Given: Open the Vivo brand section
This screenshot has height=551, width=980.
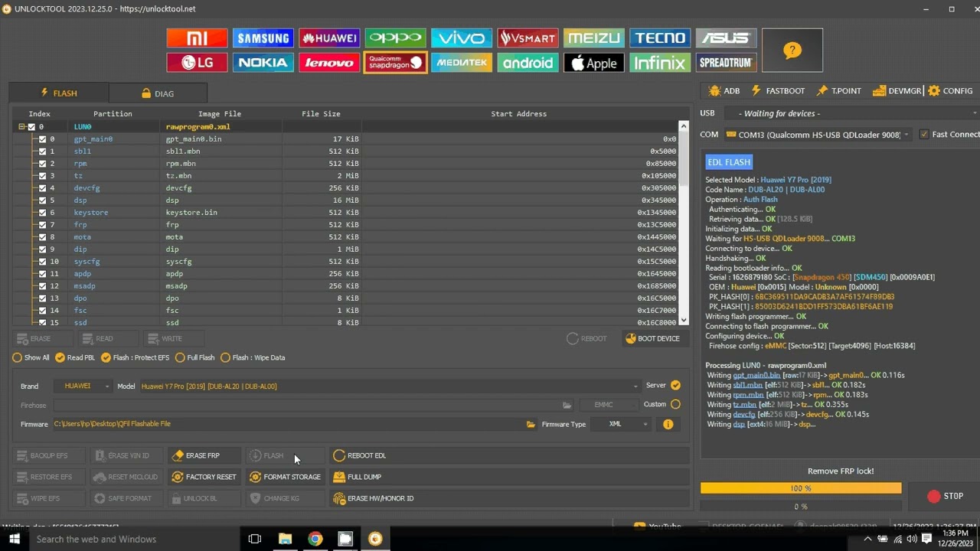Looking at the screenshot, I should (x=461, y=38).
